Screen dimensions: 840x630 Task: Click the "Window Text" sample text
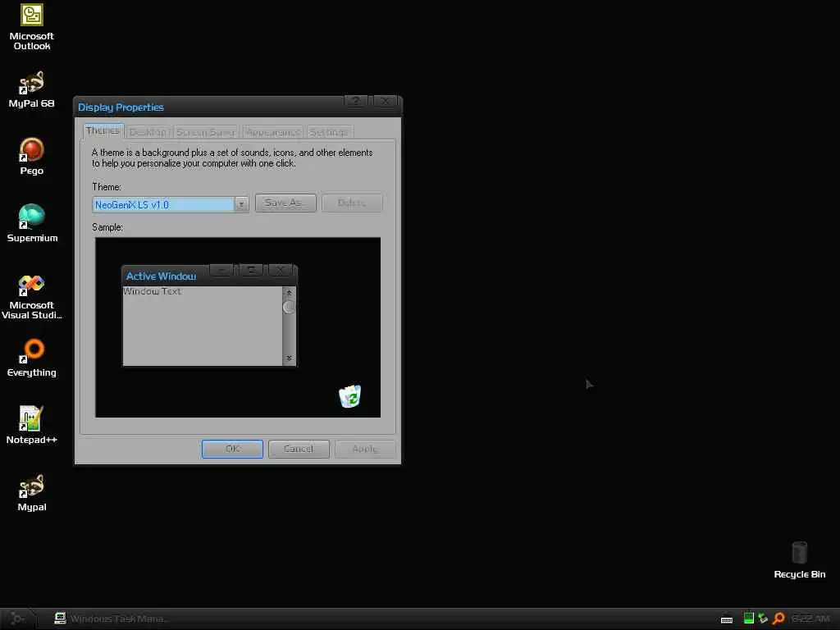tap(152, 291)
